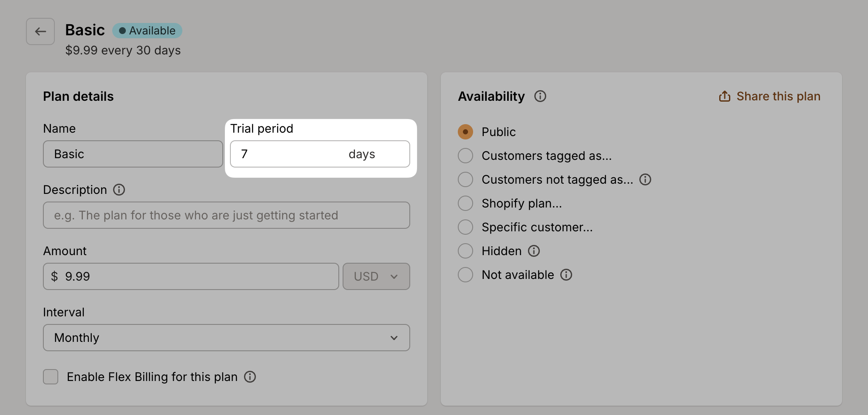Click the Name field containing Basic
This screenshot has height=415, width=868.
coord(133,154)
